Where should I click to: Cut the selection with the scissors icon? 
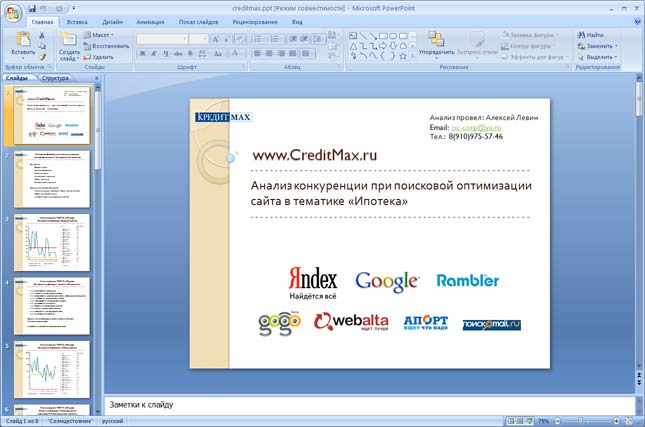click(42, 36)
